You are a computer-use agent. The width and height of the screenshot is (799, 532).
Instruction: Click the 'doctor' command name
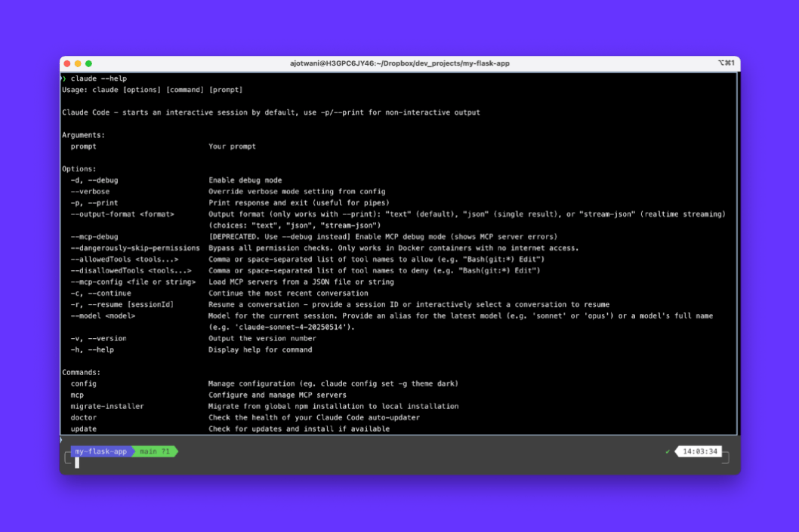point(84,417)
